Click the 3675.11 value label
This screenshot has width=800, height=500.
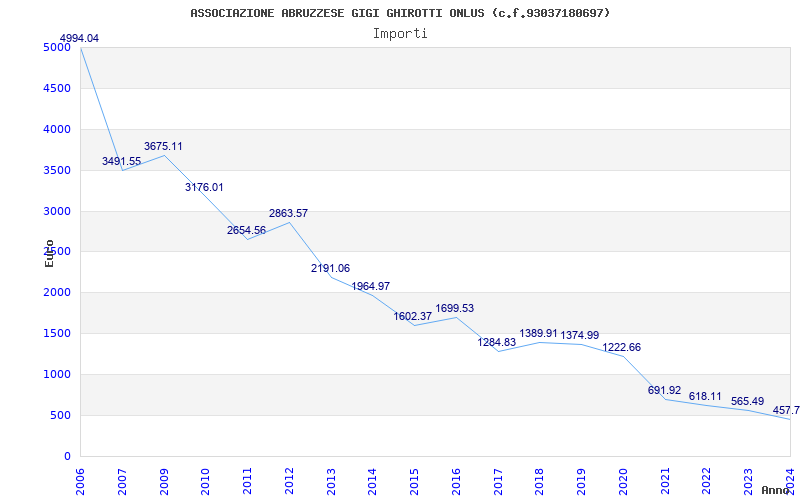coord(163,146)
